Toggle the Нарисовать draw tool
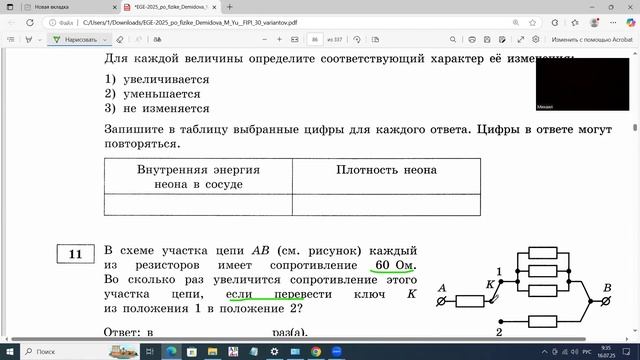The height and width of the screenshot is (360, 640). pyautogui.click(x=76, y=40)
